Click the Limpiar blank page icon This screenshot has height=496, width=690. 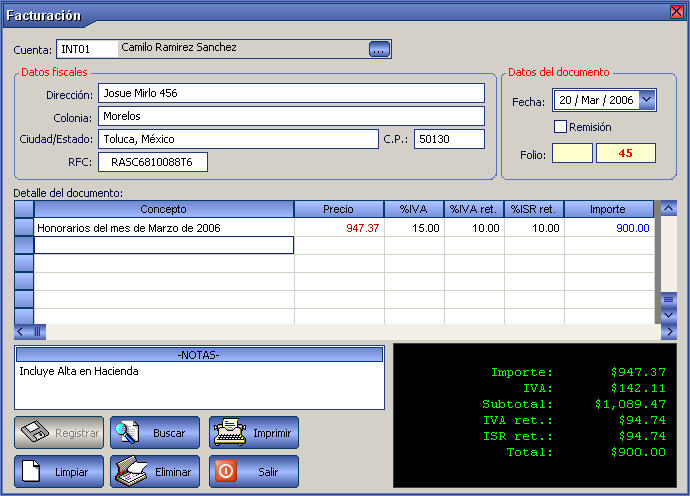pyautogui.click(x=31, y=471)
